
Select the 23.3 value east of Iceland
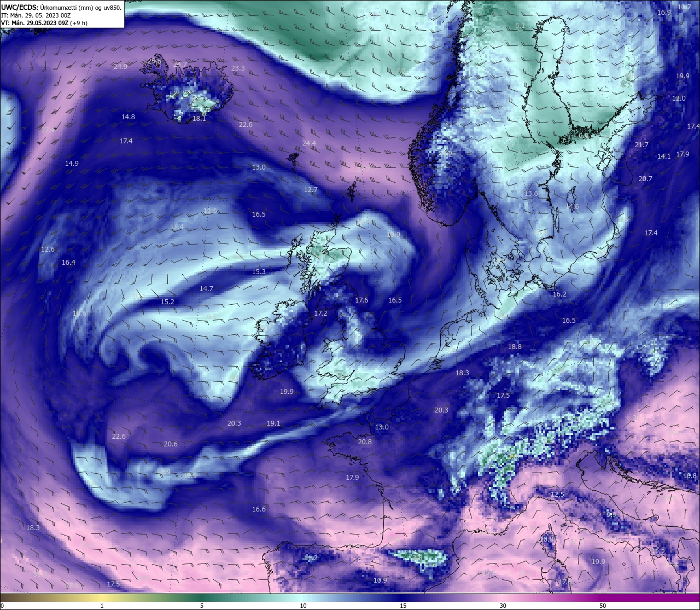(x=238, y=68)
